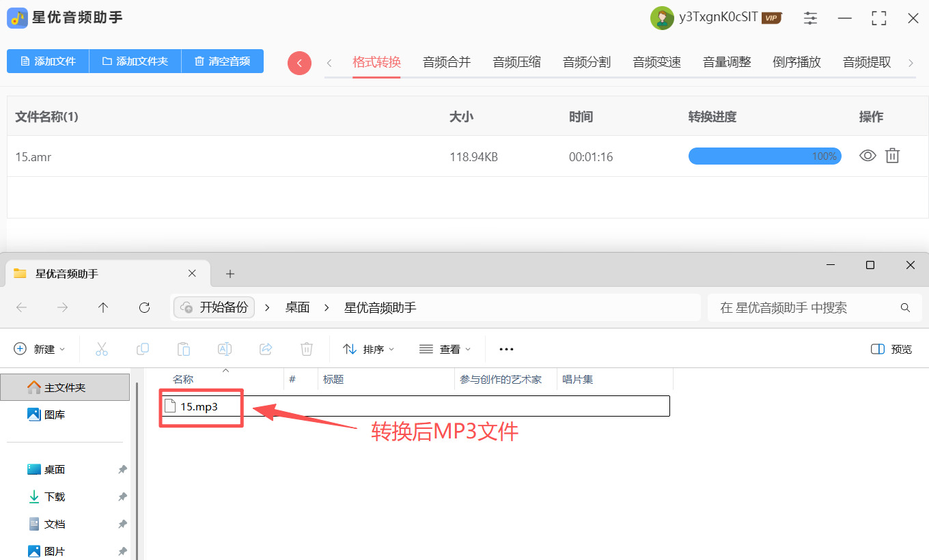Image resolution: width=929 pixels, height=560 pixels.
Task: Click the search magnifier icon in Explorer
Action: click(x=905, y=308)
